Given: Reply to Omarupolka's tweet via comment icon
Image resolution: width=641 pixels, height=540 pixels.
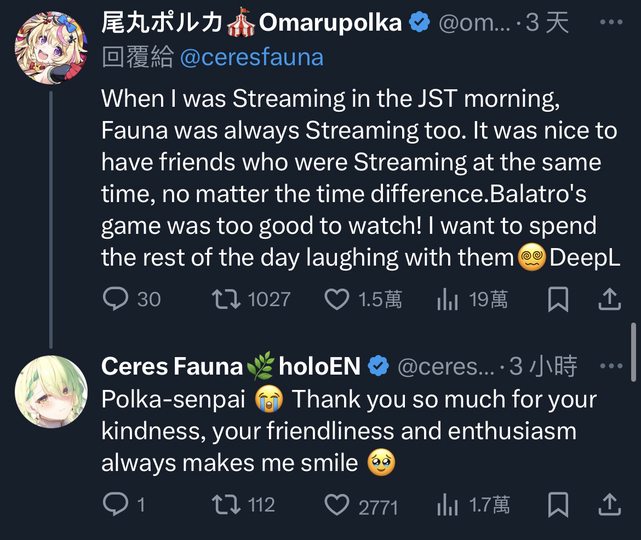Looking at the screenshot, I should click(117, 298).
